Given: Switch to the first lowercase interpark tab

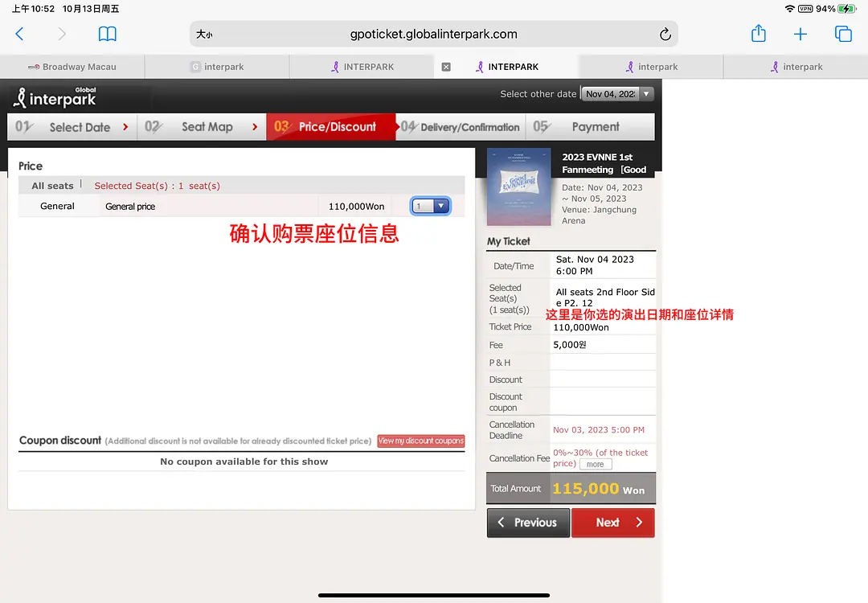Looking at the screenshot, I should pos(217,67).
